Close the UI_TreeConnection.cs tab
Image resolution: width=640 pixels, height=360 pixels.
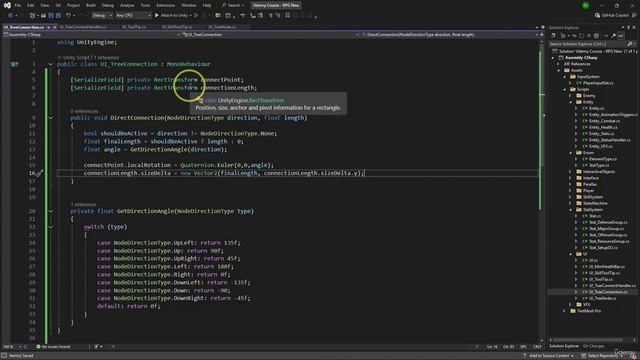(55, 27)
